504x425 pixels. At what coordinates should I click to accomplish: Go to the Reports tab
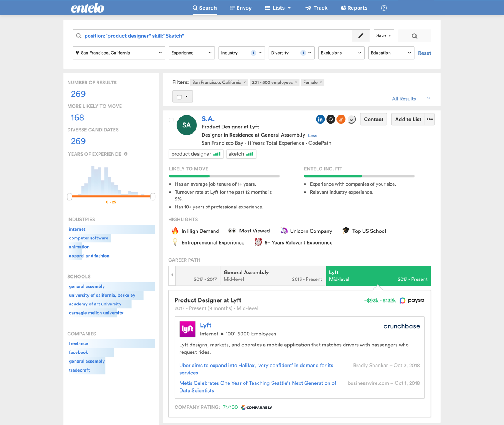coord(354,8)
